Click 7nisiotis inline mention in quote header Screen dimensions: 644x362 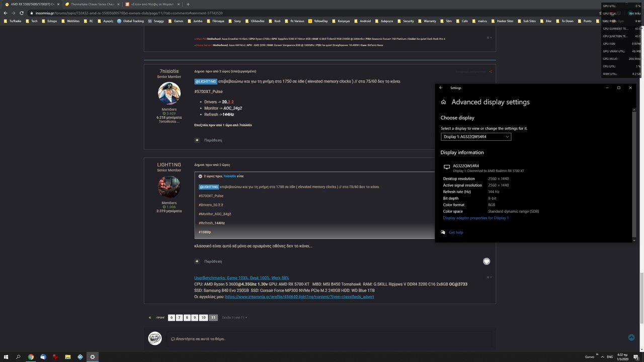(x=229, y=176)
